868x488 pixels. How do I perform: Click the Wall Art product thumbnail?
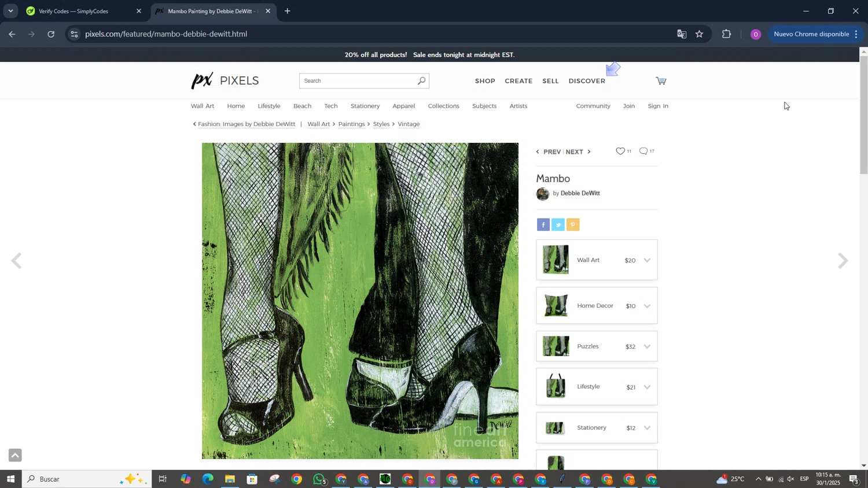(x=556, y=260)
